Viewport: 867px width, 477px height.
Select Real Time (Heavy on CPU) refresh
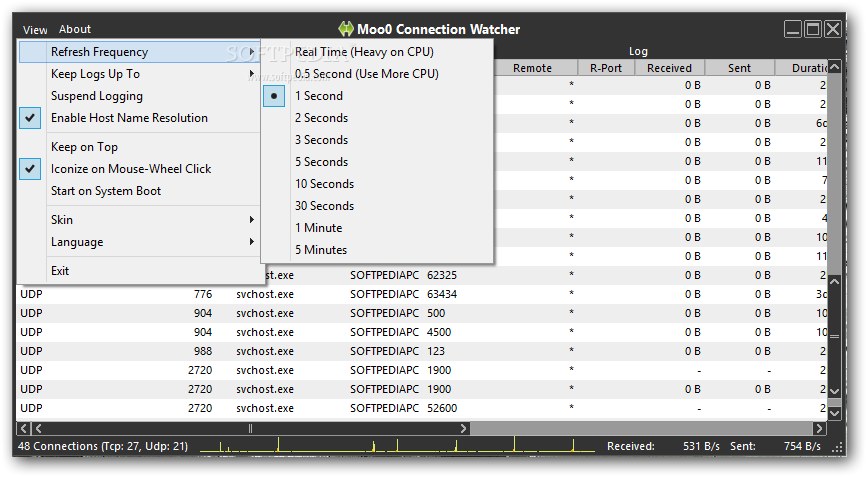point(377,52)
